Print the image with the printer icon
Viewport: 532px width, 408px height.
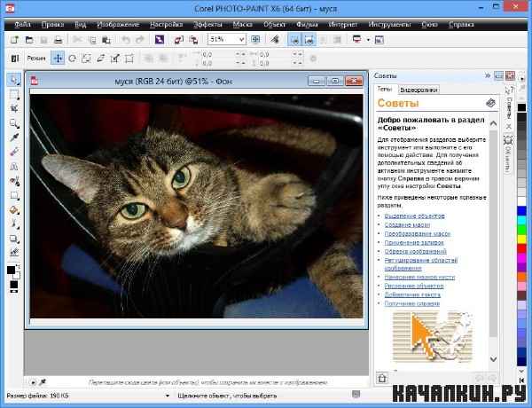(59, 40)
